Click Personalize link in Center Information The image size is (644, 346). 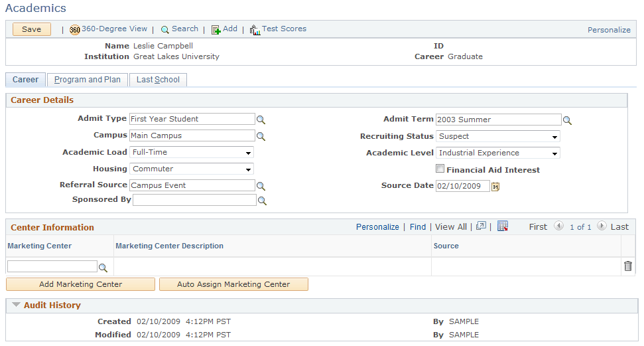(377, 227)
